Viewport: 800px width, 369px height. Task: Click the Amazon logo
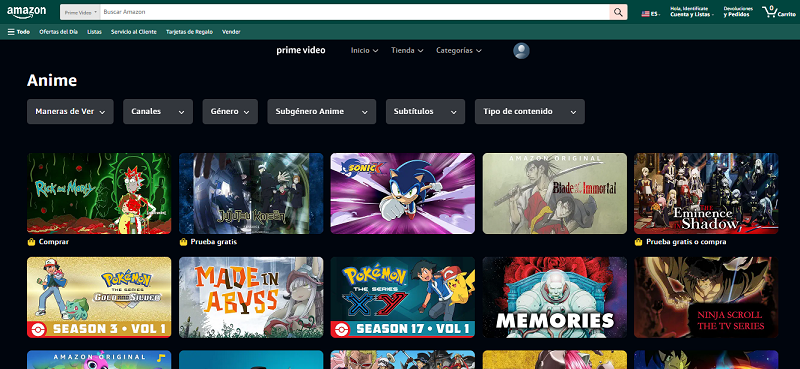(26, 12)
